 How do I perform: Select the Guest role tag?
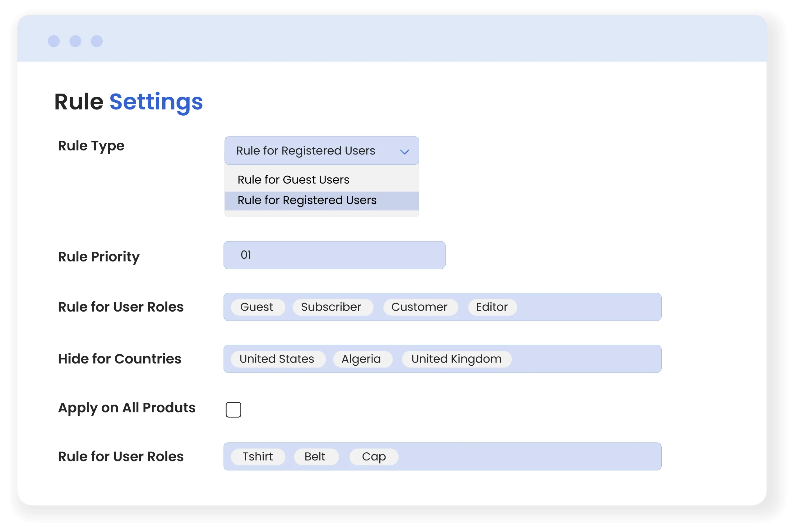pyautogui.click(x=257, y=307)
